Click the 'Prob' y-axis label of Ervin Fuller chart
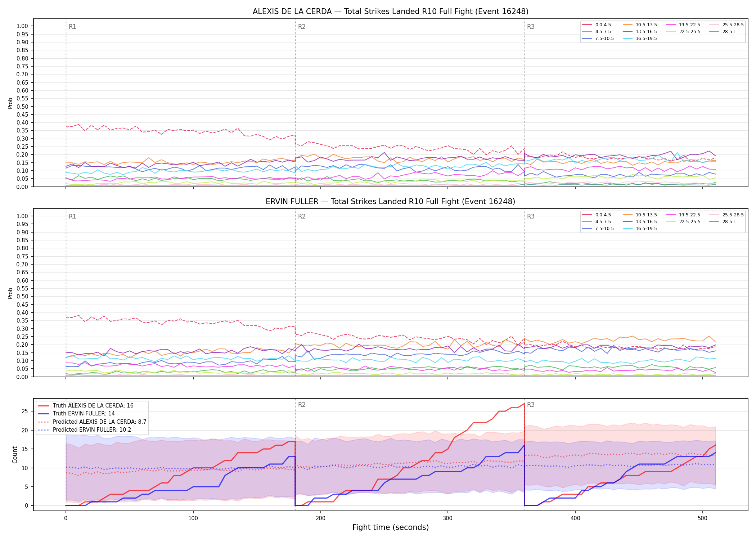This screenshot has width=756, height=540. coord(10,293)
